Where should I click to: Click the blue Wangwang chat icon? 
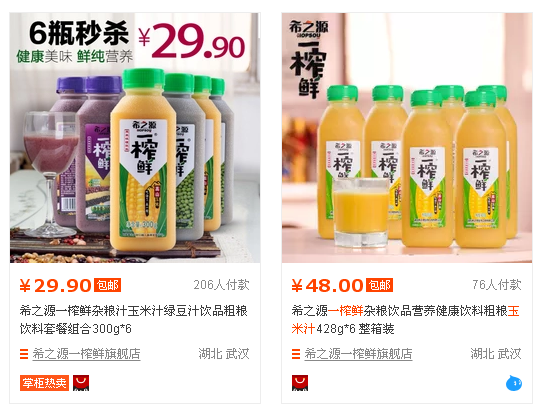point(514,383)
